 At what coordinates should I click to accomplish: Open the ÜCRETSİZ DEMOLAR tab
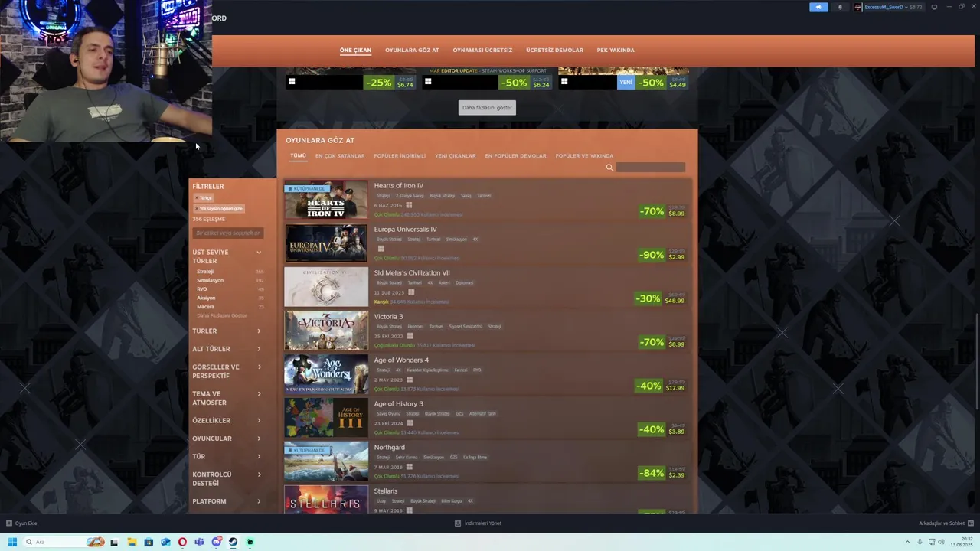[554, 50]
